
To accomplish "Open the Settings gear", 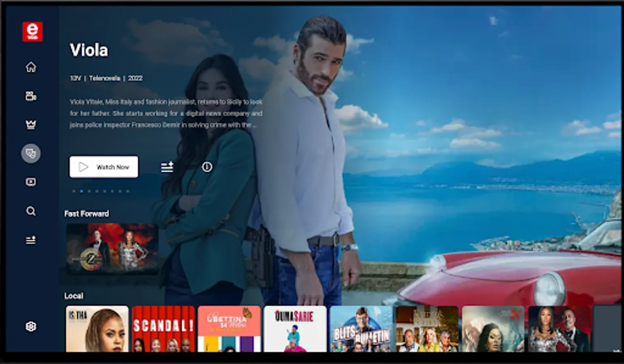I will (x=31, y=326).
